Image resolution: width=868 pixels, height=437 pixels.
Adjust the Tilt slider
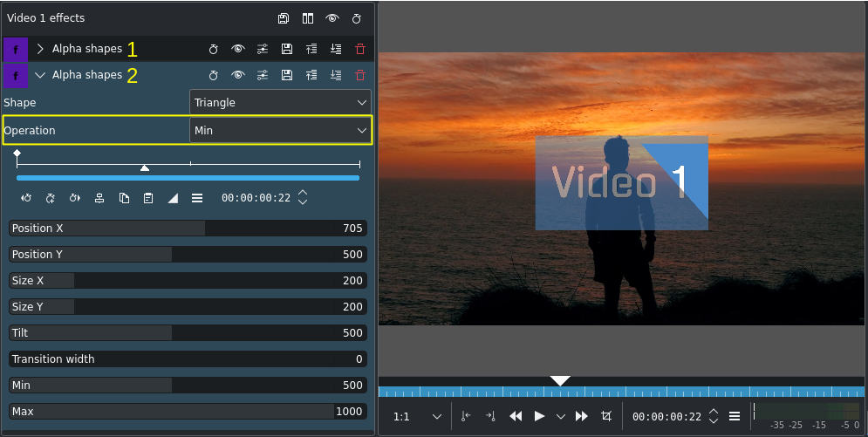tap(188, 332)
